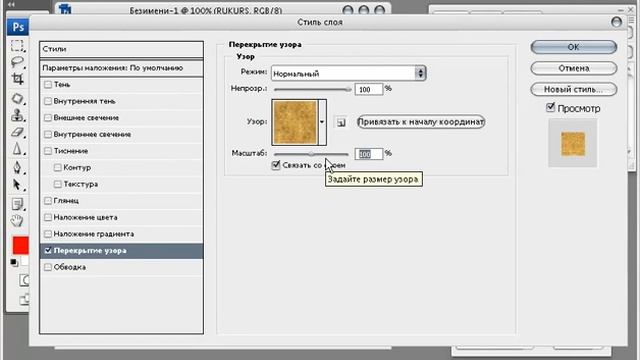
Task: Click the Отмена cancel button
Action: [x=573, y=68]
